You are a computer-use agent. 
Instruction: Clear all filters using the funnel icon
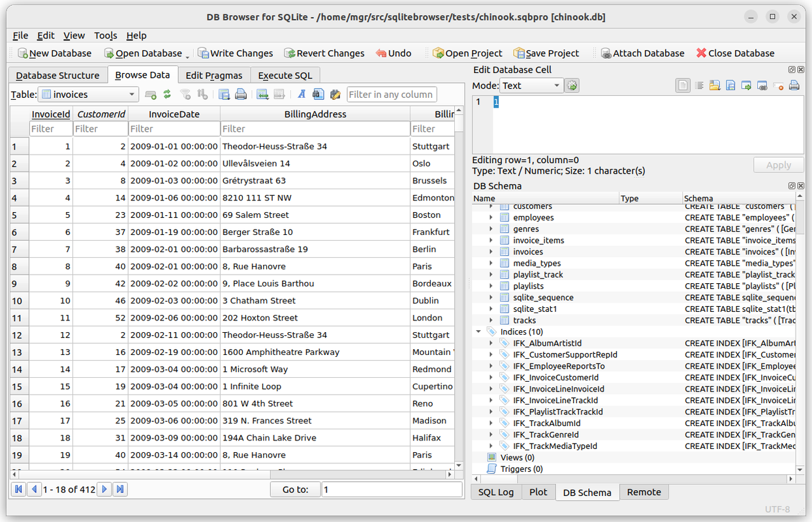185,95
